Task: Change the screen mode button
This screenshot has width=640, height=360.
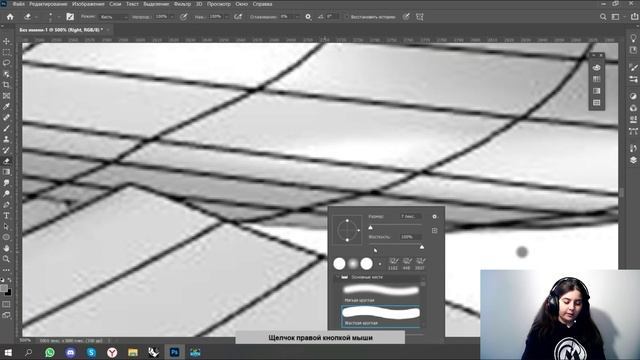Action: pos(7,315)
